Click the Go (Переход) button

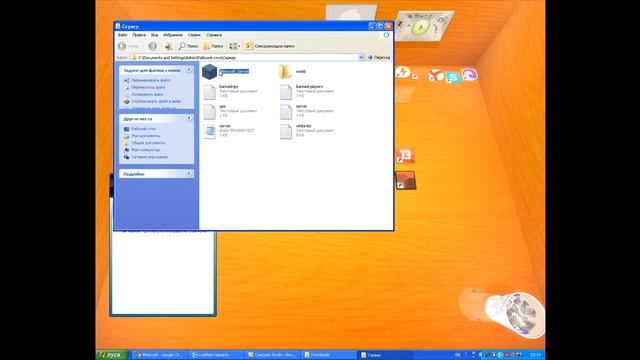(379, 58)
